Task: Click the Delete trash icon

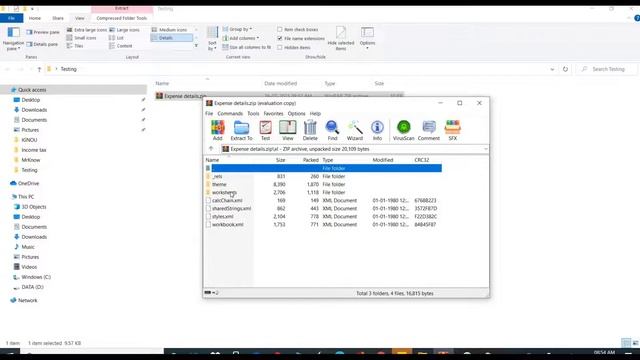Action: coord(310,131)
